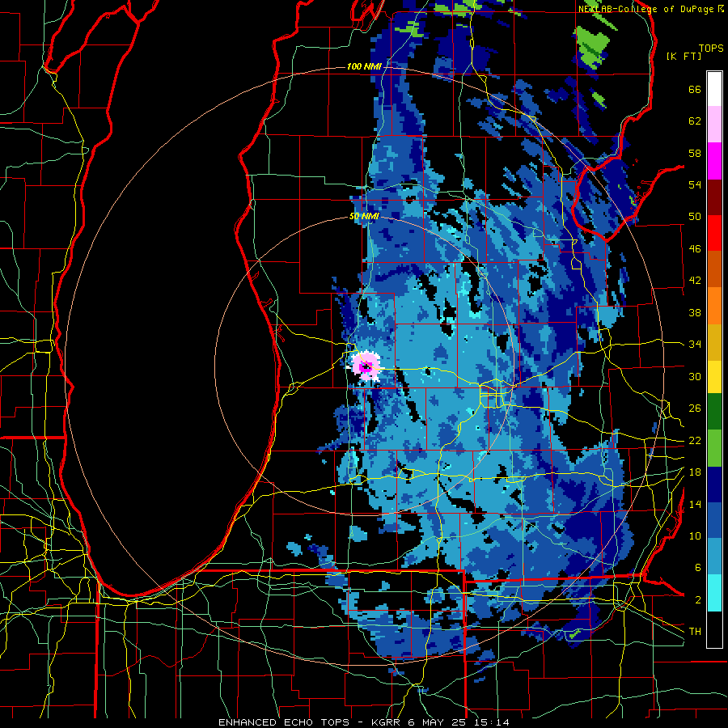Pick the cyan 10 kft legend swatch
Viewport: 728px width, 728px height.
[x=714, y=593]
